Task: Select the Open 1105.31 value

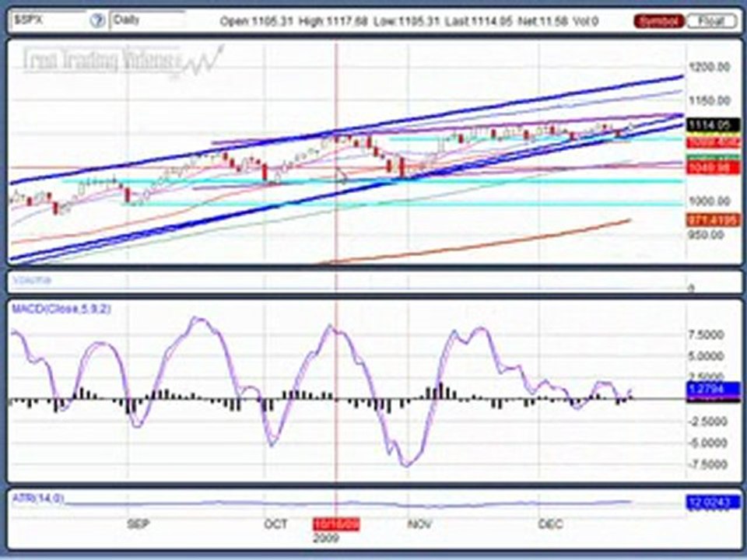Action: 256,22
